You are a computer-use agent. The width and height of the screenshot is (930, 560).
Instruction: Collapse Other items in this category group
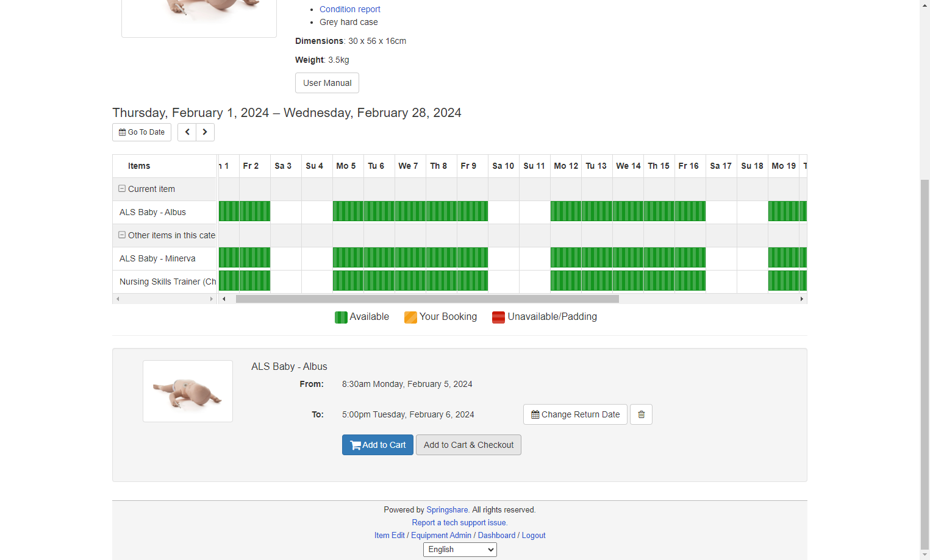coord(122,235)
